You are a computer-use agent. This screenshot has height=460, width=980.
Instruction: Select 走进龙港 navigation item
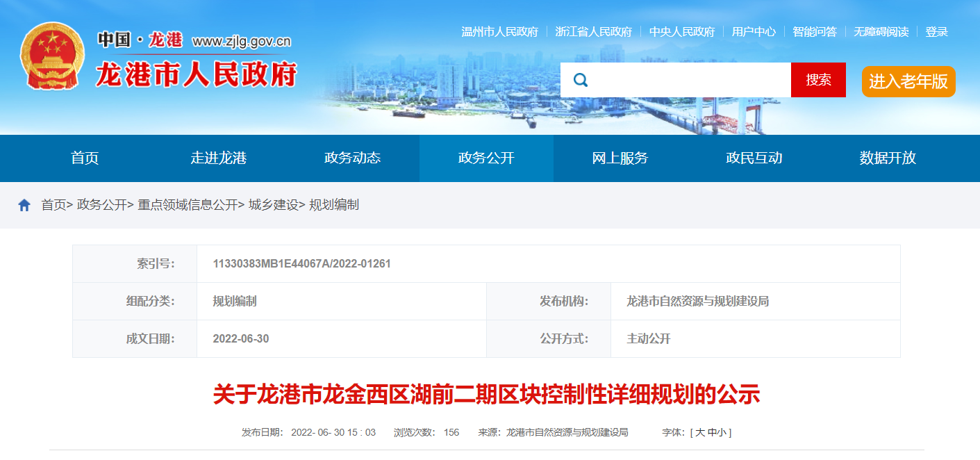point(219,158)
